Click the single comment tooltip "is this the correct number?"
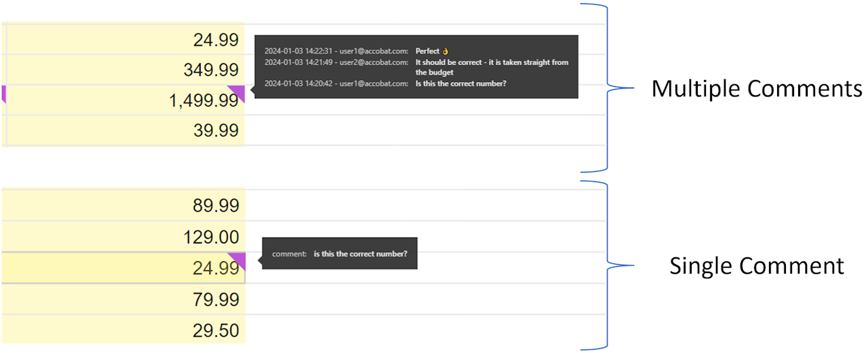The width and height of the screenshot is (868, 353). tap(360, 254)
